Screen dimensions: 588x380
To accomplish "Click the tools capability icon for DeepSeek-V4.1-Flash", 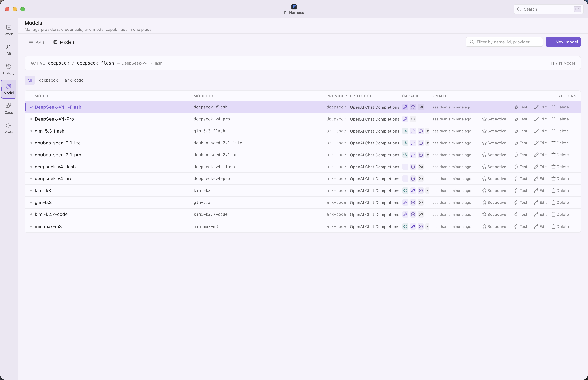I will coord(405,107).
